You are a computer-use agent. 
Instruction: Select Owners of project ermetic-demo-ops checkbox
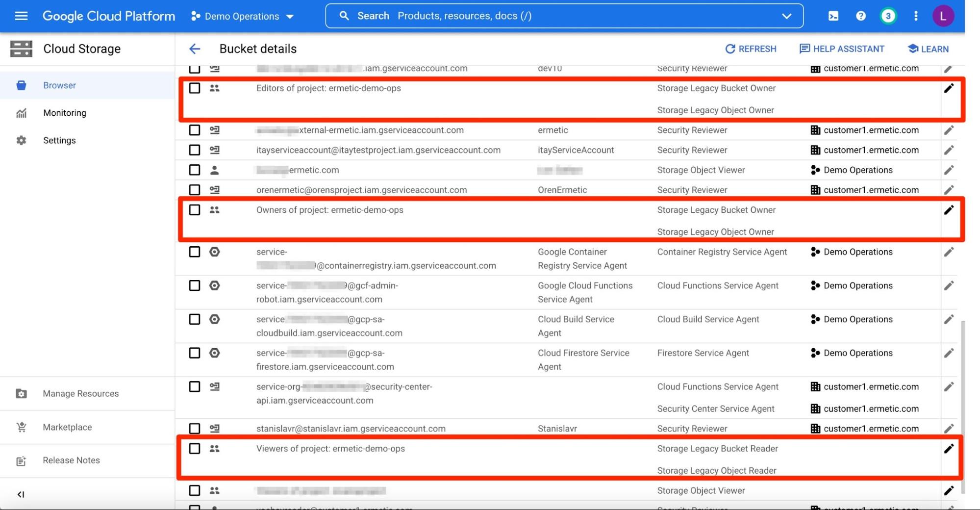(195, 210)
